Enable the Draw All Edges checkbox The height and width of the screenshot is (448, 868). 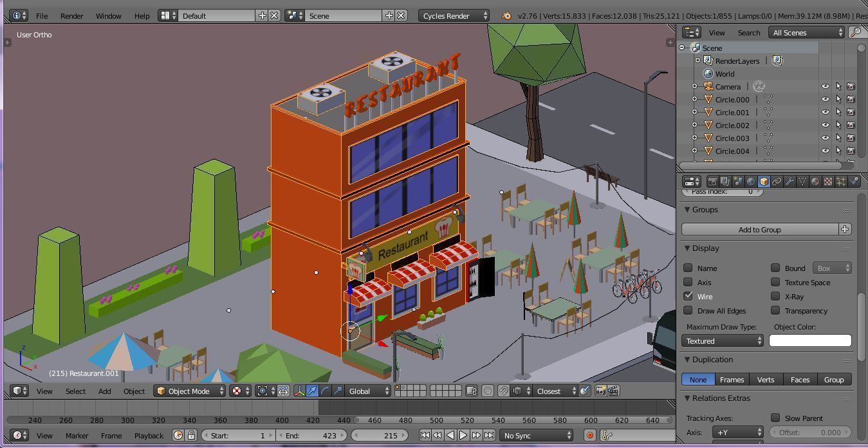pyautogui.click(x=688, y=310)
